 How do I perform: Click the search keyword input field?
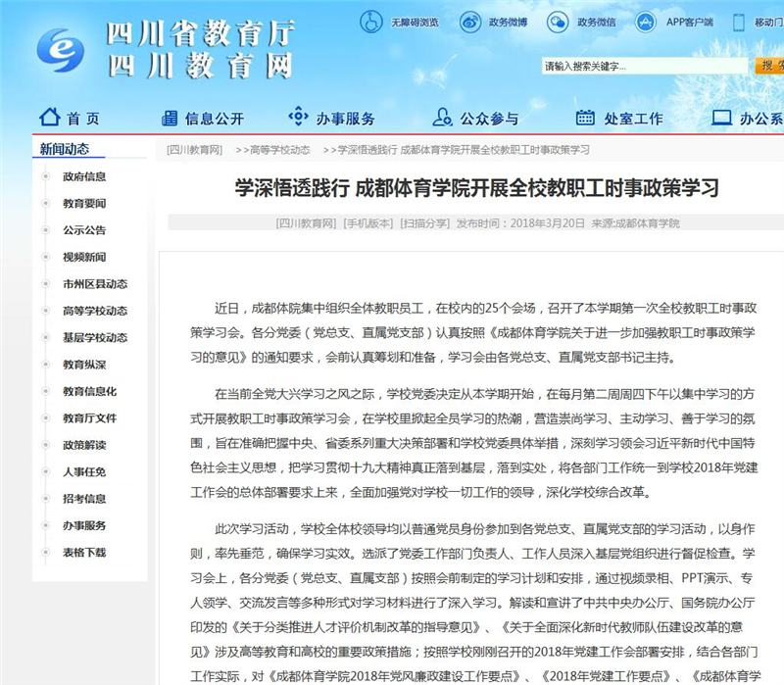645,66
